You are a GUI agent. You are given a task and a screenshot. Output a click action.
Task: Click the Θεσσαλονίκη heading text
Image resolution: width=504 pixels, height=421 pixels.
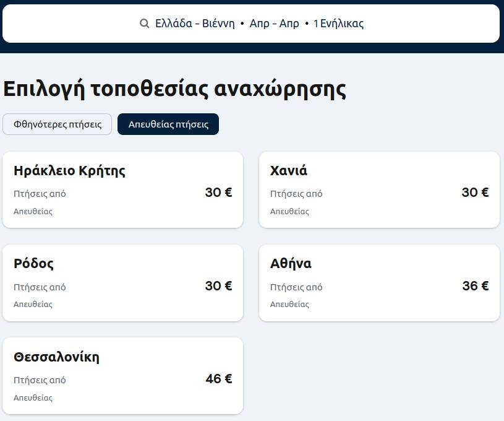56,357
